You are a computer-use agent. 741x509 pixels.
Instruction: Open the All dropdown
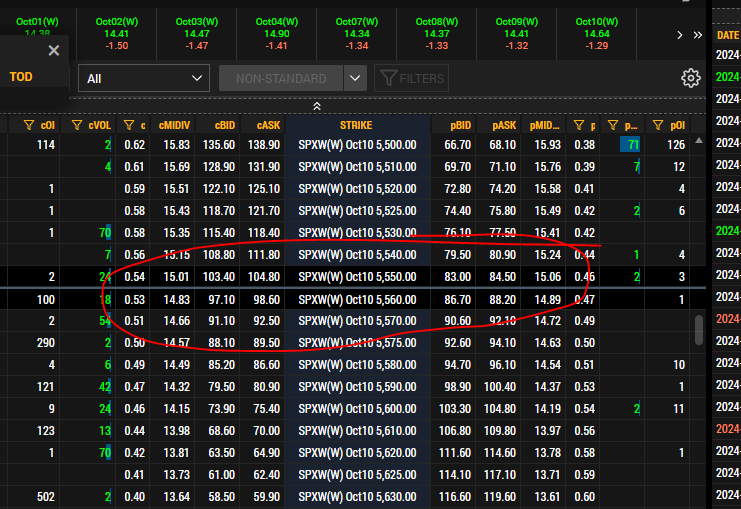pos(144,78)
